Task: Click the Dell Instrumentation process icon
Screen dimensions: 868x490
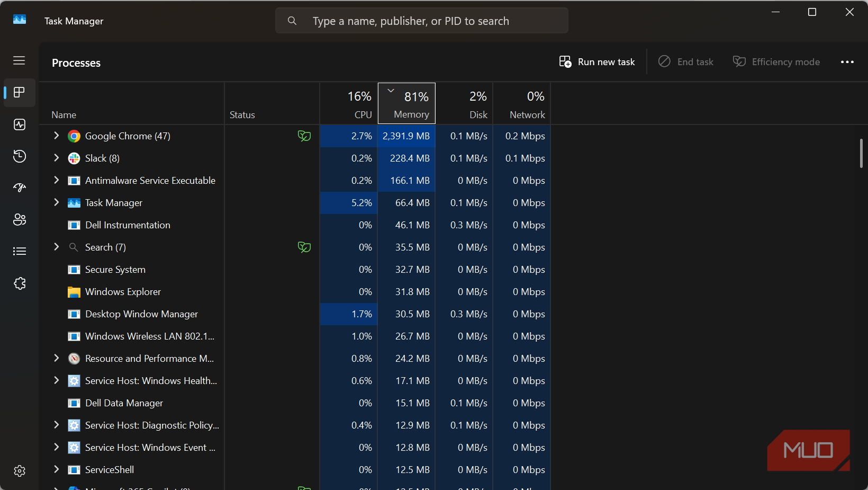Action: pyautogui.click(x=74, y=225)
